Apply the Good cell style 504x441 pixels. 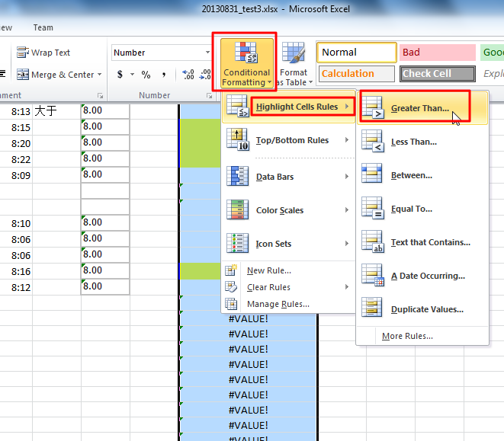[492, 53]
